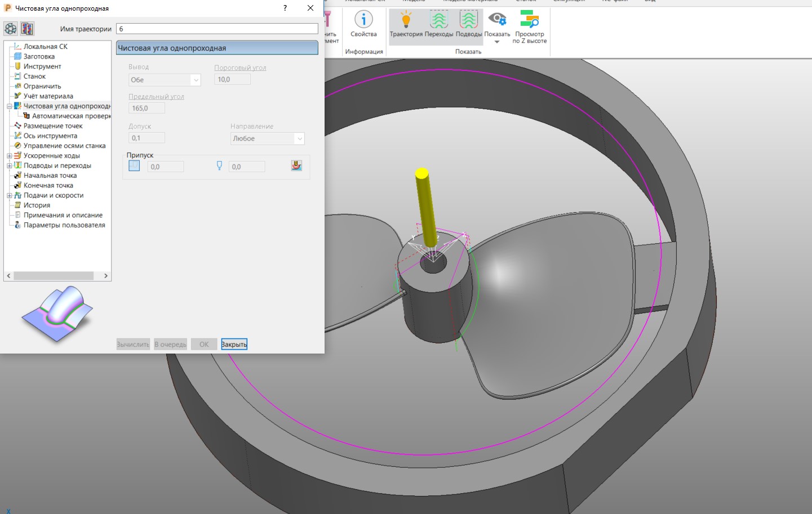Viewport: 812px width, 514px height.
Task: Click the tree horizontal scrollbar right arrow
Action: coord(106,276)
